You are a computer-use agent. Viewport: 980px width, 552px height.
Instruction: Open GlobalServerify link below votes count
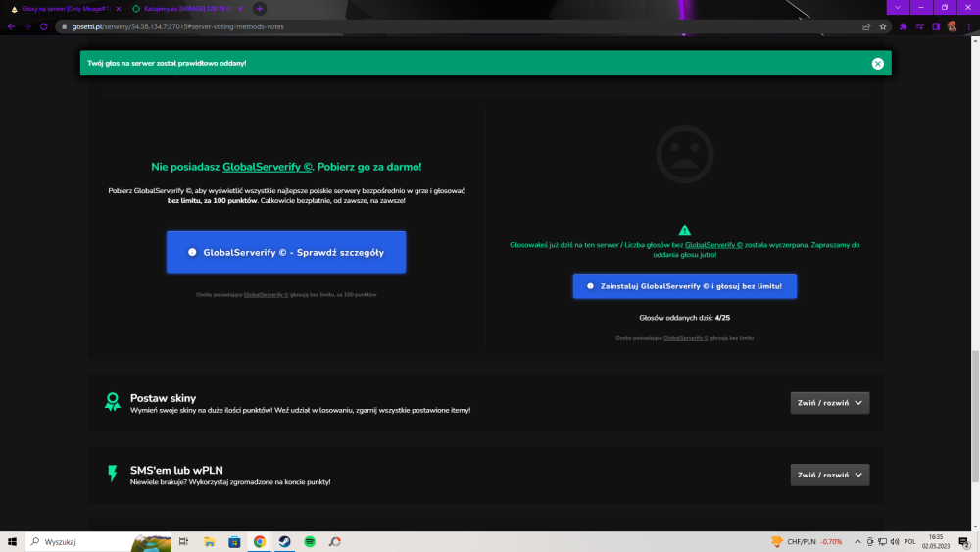pos(686,338)
